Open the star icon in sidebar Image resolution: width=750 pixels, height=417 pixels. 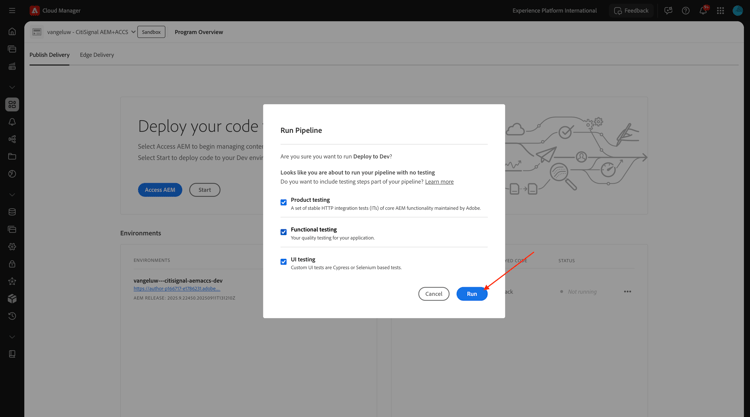12,281
